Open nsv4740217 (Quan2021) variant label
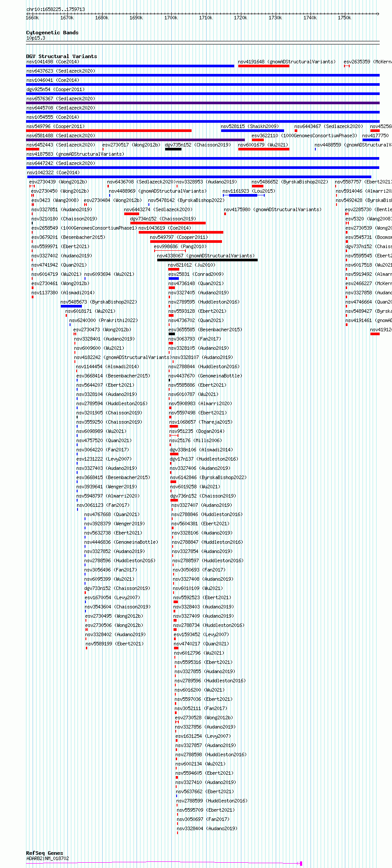Viewport: 392px width, 868px height. [201, 644]
